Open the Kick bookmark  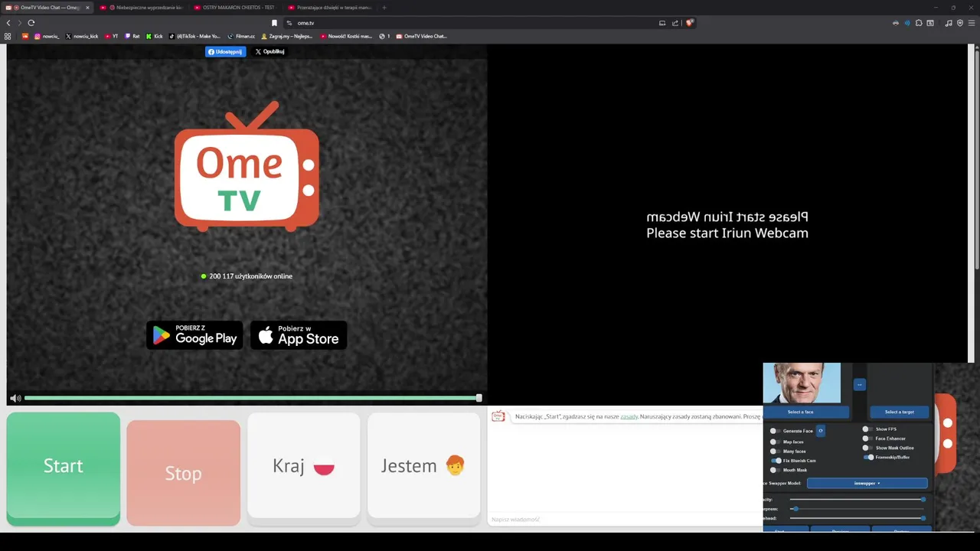(x=155, y=36)
